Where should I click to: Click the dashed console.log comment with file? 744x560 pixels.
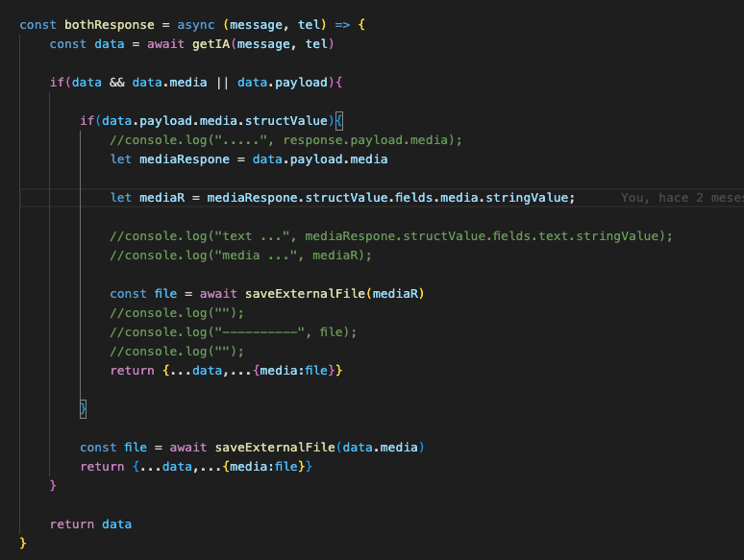[x=233, y=332]
